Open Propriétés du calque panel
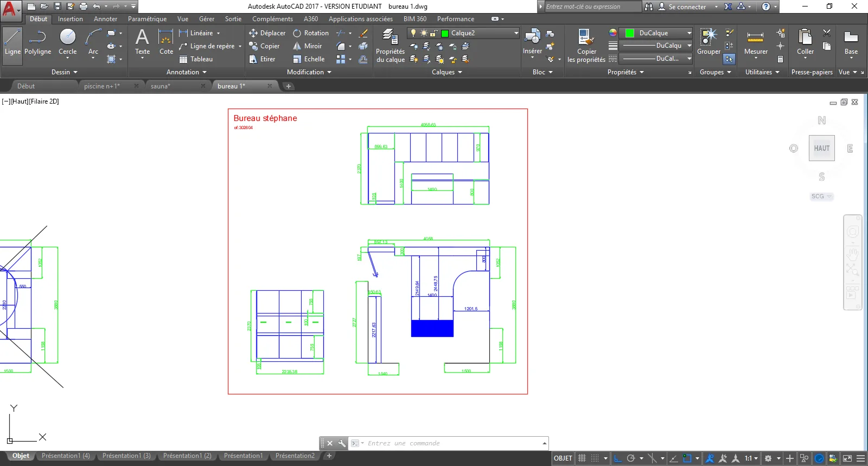Screen dimensions: 868x466 tap(390, 46)
